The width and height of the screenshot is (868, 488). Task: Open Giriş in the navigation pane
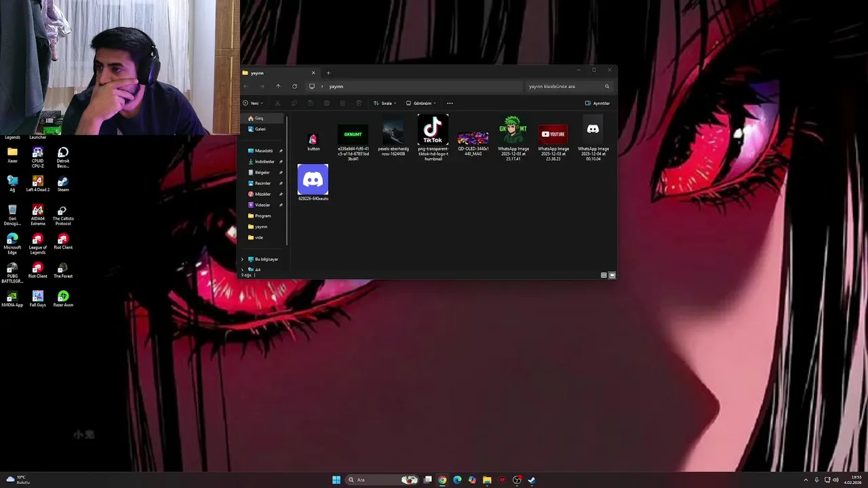263,118
